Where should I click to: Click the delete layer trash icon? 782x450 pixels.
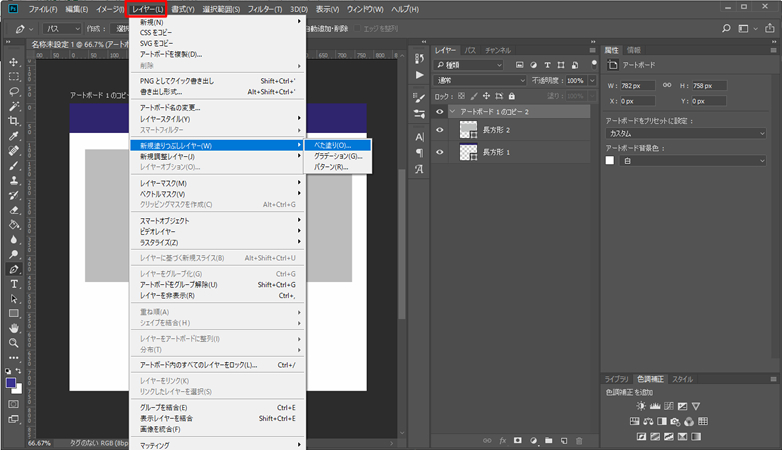pos(579,441)
